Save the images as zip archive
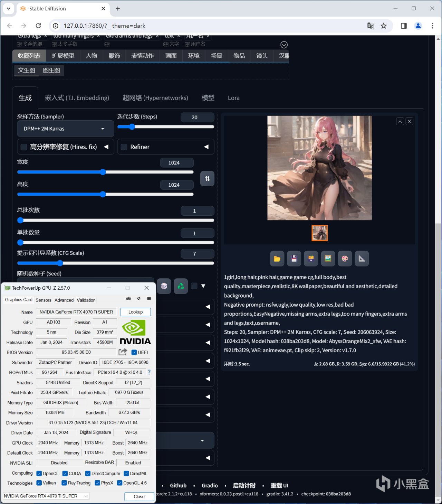Image resolution: width=442 pixels, height=504 pixels. point(311,259)
